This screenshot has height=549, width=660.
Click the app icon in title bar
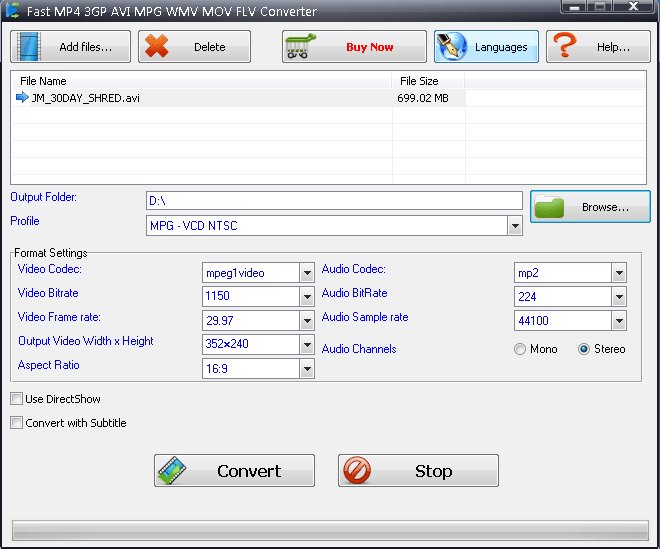13,10
